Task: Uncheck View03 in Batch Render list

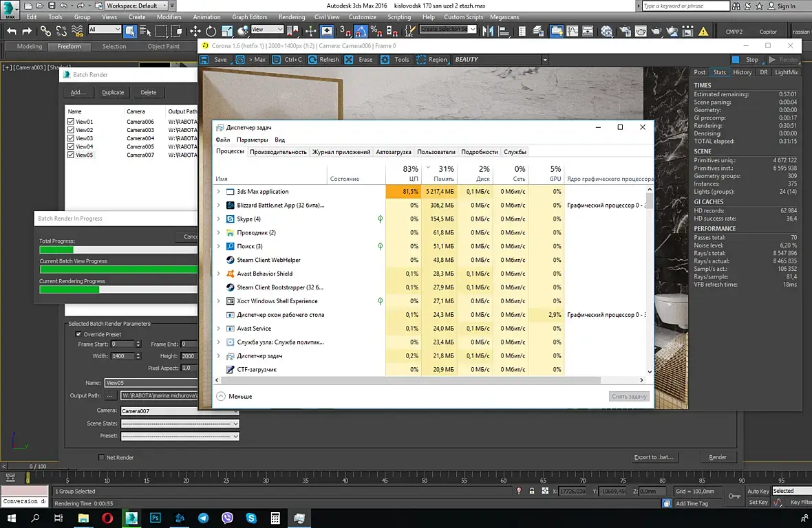Action: pos(71,138)
